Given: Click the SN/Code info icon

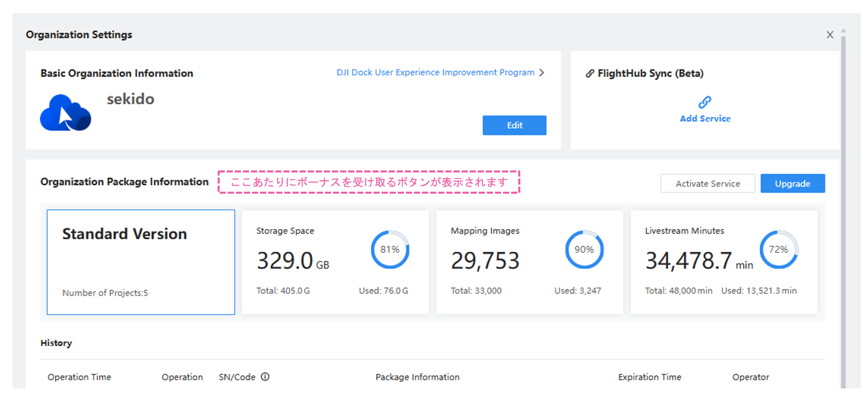Looking at the screenshot, I should 265,377.
